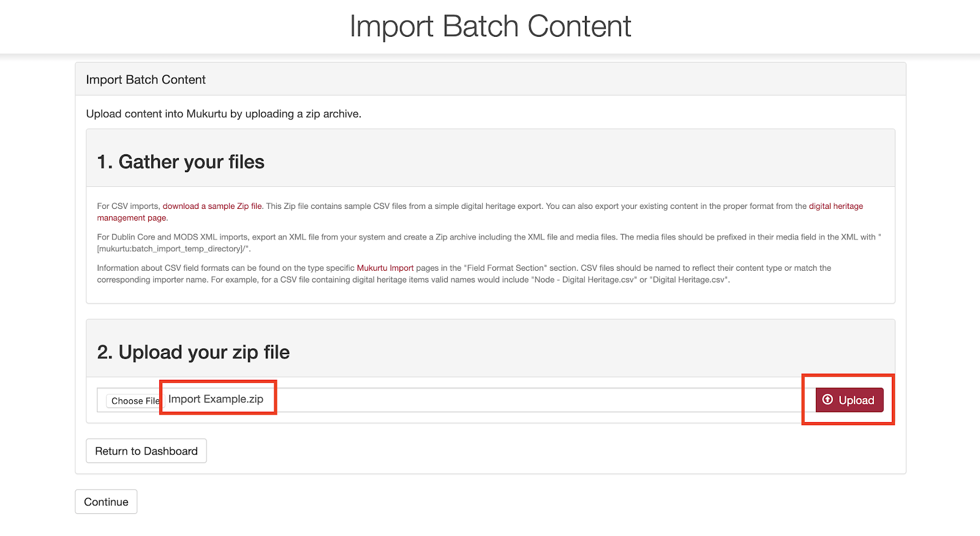
Task: Click the Import Batch Content panel header
Action: [x=491, y=80]
